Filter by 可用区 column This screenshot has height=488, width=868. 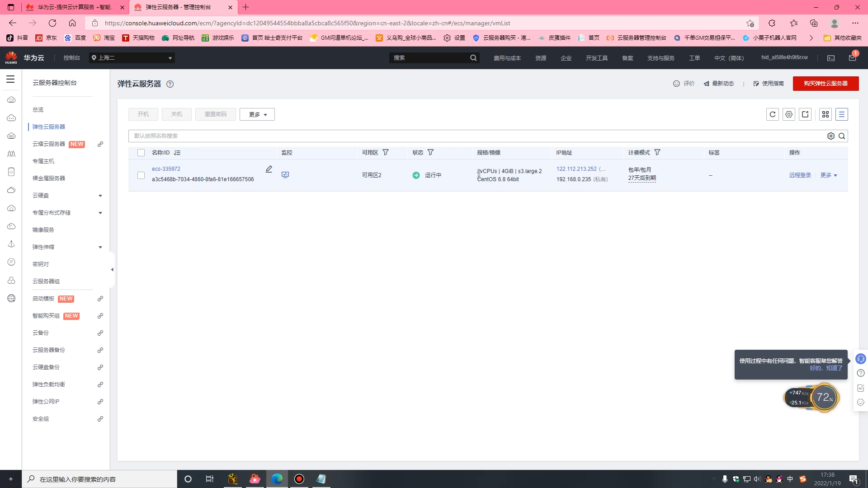386,153
